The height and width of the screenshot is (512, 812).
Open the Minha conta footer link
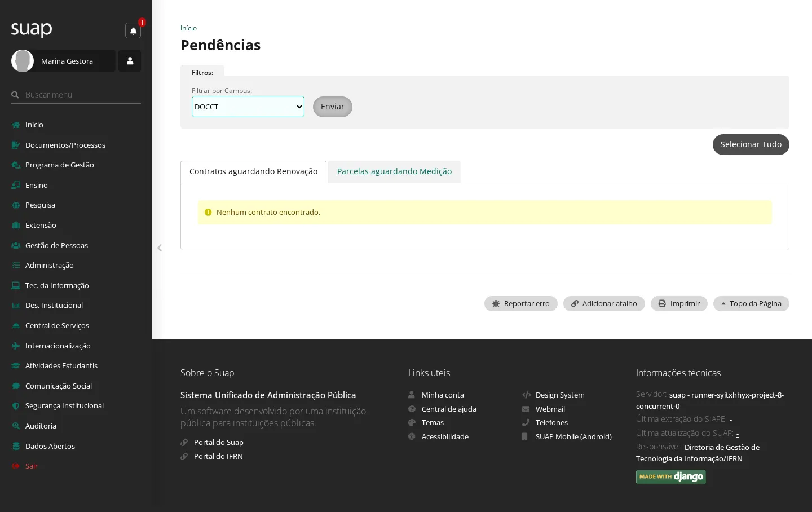pos(443,395)
